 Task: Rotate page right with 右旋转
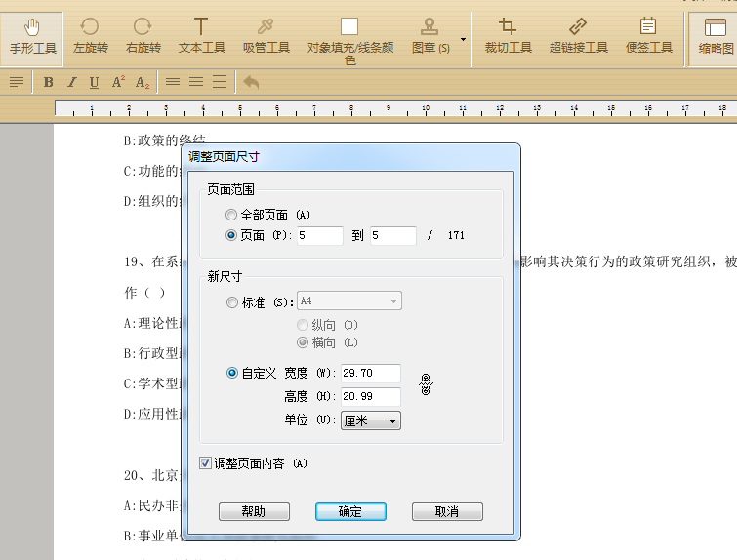143,38
